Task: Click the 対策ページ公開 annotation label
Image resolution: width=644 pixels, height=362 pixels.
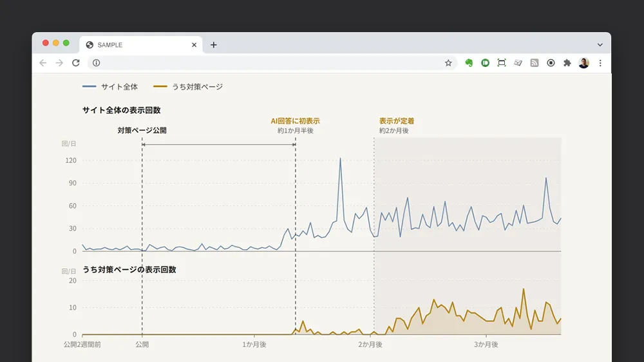Action: 142,130
